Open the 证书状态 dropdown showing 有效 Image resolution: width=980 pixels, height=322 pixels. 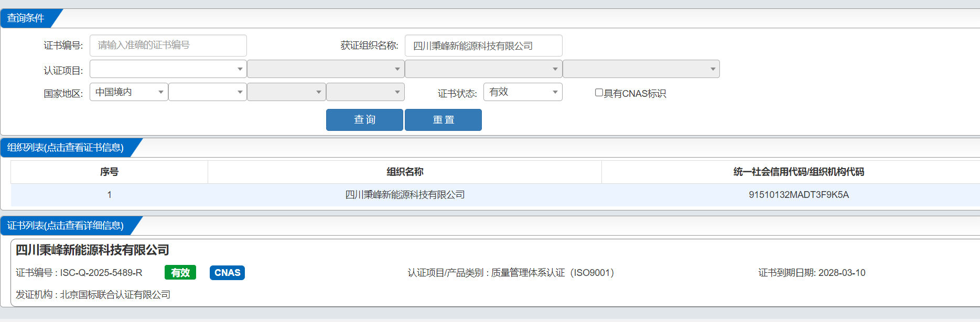523,92
